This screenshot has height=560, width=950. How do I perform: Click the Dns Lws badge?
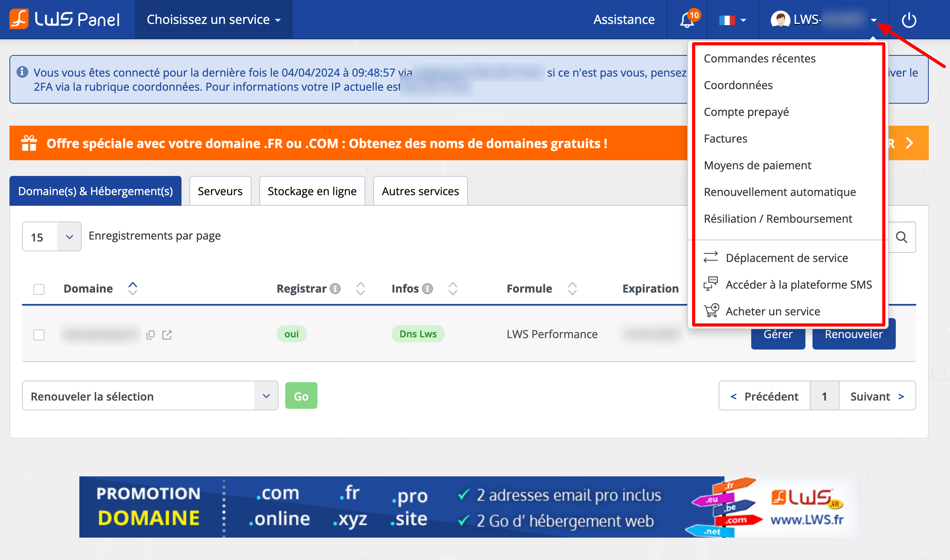pos(418,334)
